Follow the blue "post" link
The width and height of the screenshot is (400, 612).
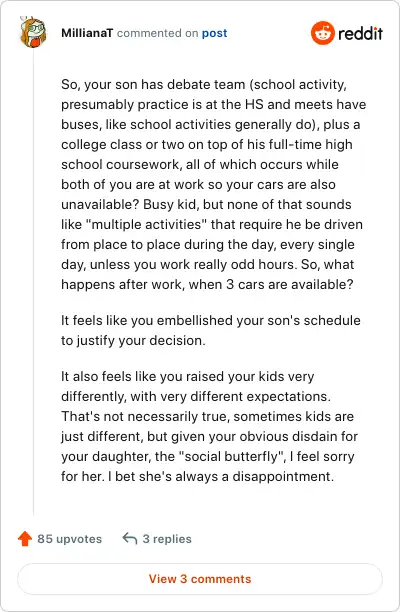pos(214,33)
